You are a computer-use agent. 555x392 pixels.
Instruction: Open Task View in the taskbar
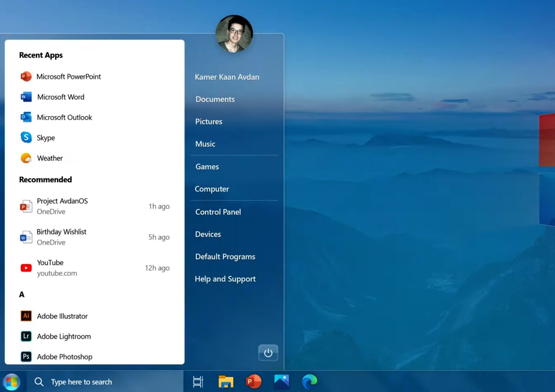(198, 382)
